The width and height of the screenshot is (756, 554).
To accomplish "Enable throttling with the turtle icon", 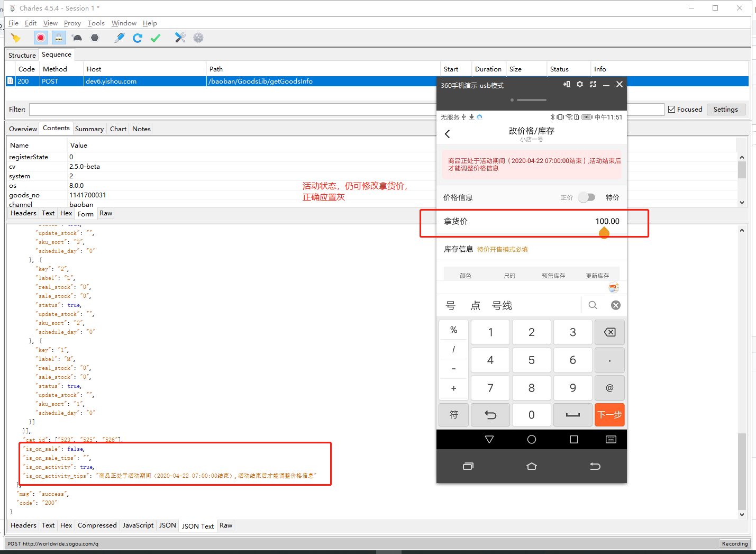I will coord(77,38).
